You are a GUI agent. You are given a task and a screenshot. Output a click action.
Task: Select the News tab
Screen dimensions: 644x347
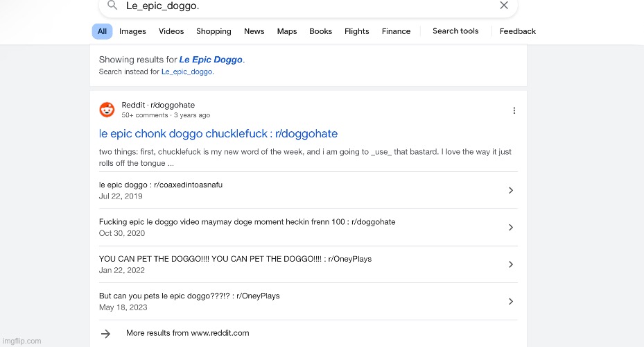point(254,31)
